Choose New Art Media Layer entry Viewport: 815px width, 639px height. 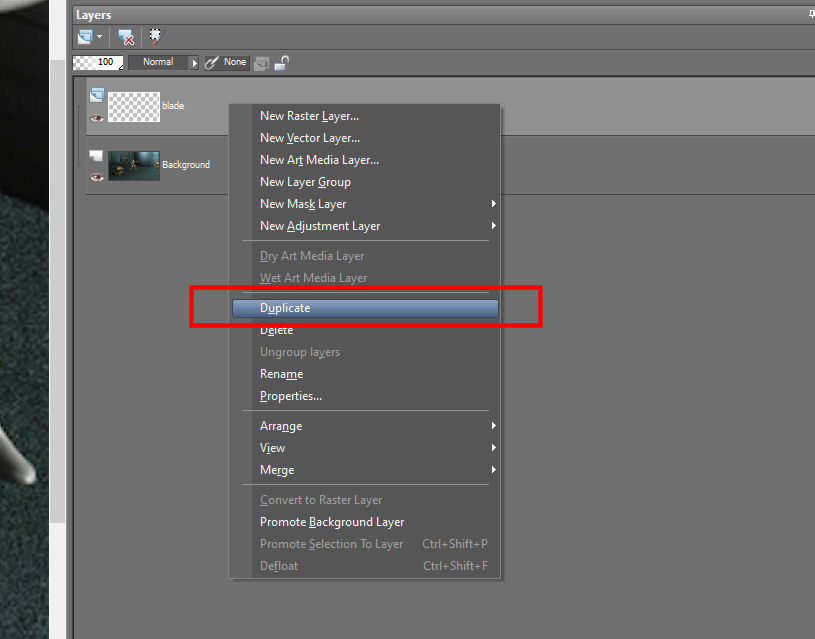point(365,160)
